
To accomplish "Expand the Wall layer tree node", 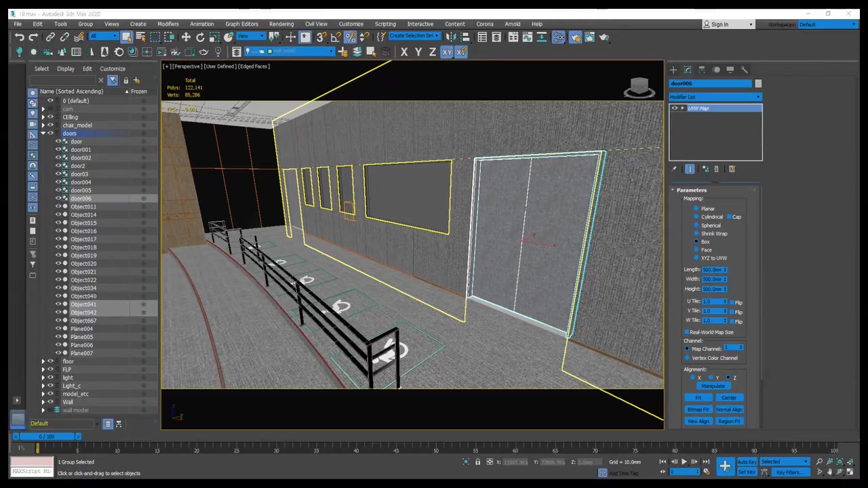I will click(x=43, y=402).
